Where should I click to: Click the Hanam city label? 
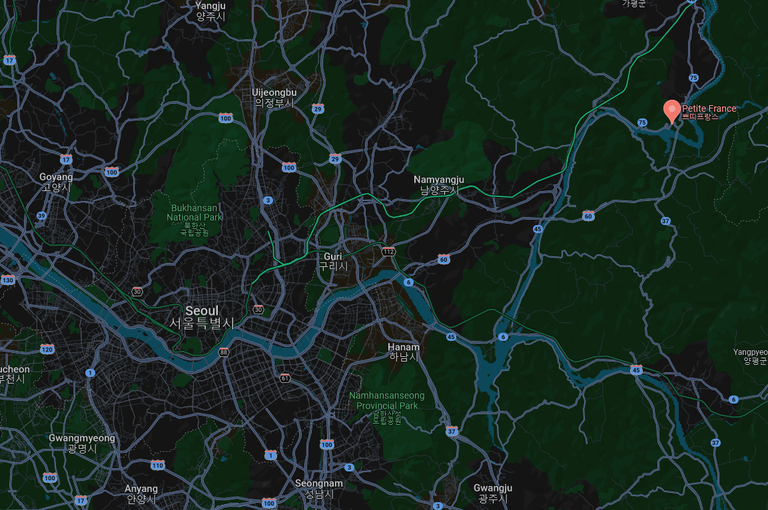click(403, 352)
